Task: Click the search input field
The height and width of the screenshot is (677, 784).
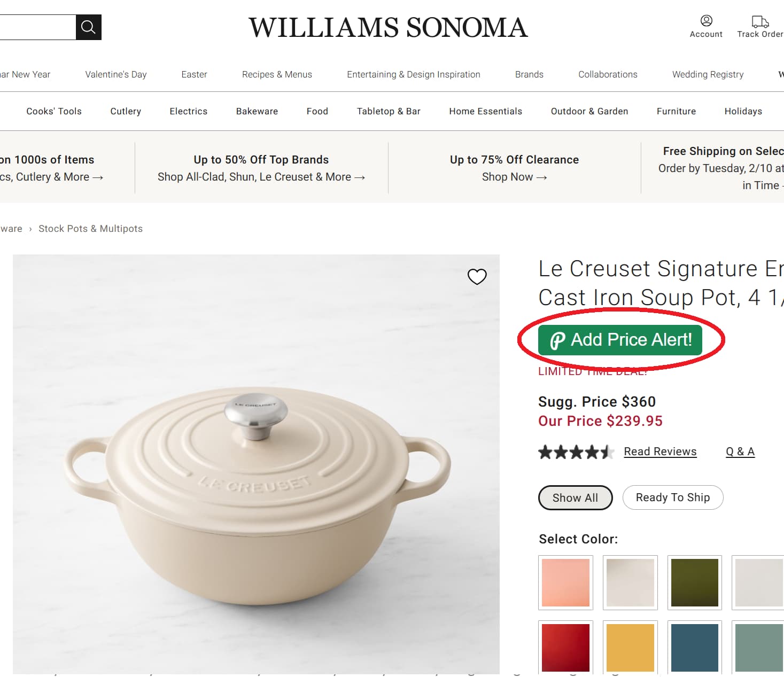Action: click(x=37, y=27)
